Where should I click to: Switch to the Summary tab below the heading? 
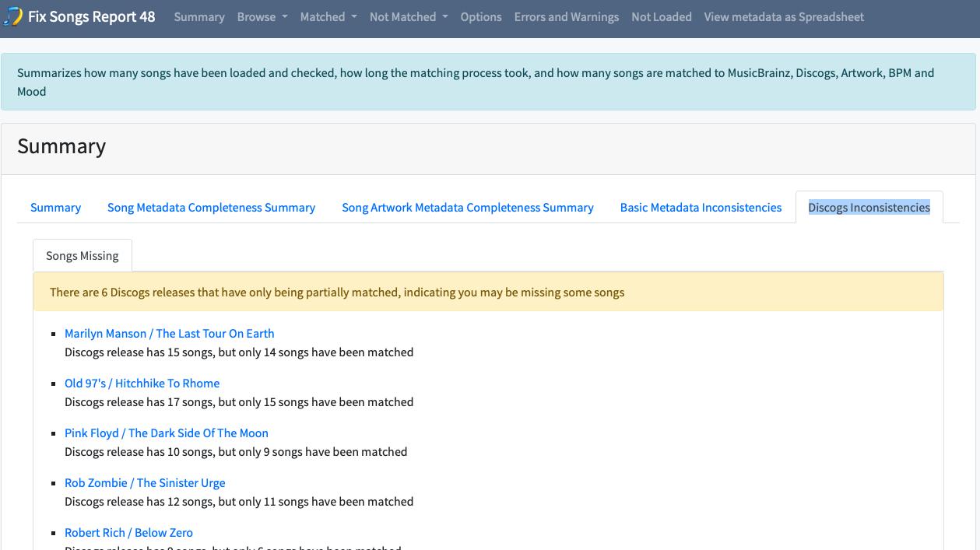[x=55, y=207]
